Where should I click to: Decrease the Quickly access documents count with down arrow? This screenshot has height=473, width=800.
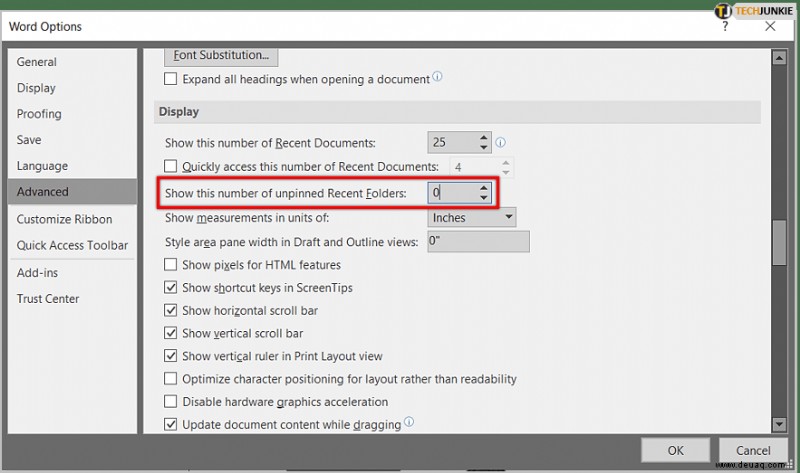click(x=506, y=172)
